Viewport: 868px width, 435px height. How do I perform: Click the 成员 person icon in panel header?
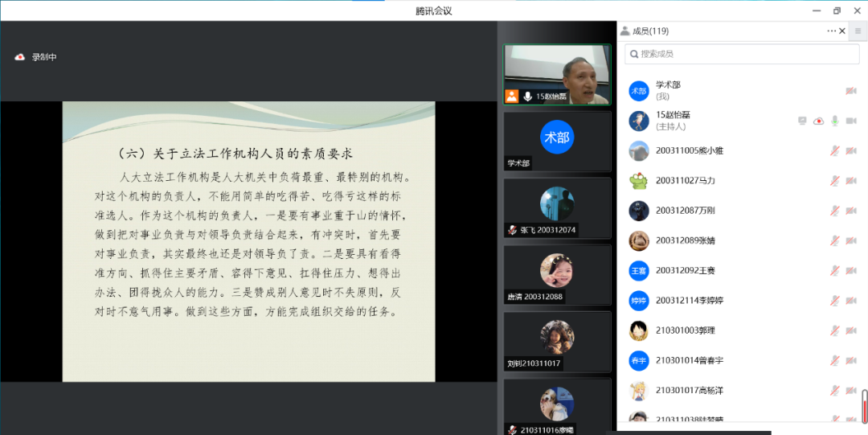pyautogui.click(x=624, y=31)
